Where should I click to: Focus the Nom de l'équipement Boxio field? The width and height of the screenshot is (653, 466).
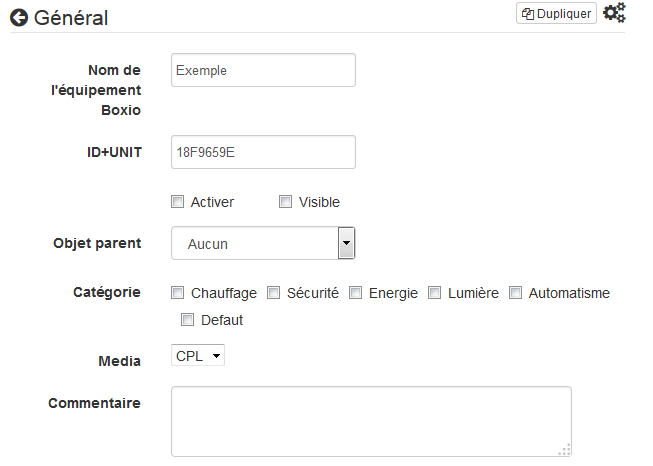point(263,70)
